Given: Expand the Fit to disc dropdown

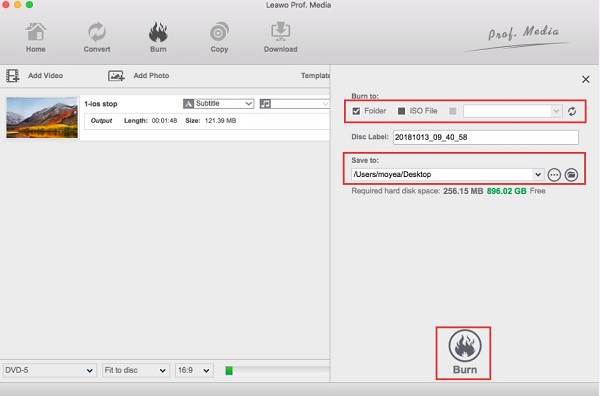Looking at the screenshot, I should pyautogui.click(x=135, y=370).
